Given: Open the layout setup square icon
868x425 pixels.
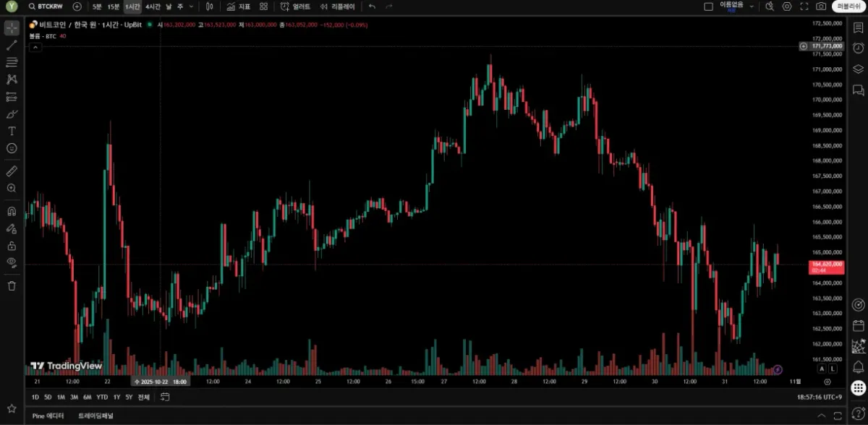Looking at the screenshot, I should 708,7.
